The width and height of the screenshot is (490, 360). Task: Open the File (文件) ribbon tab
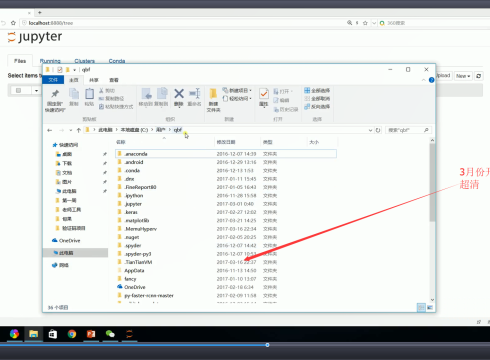[x=53, y=80]
